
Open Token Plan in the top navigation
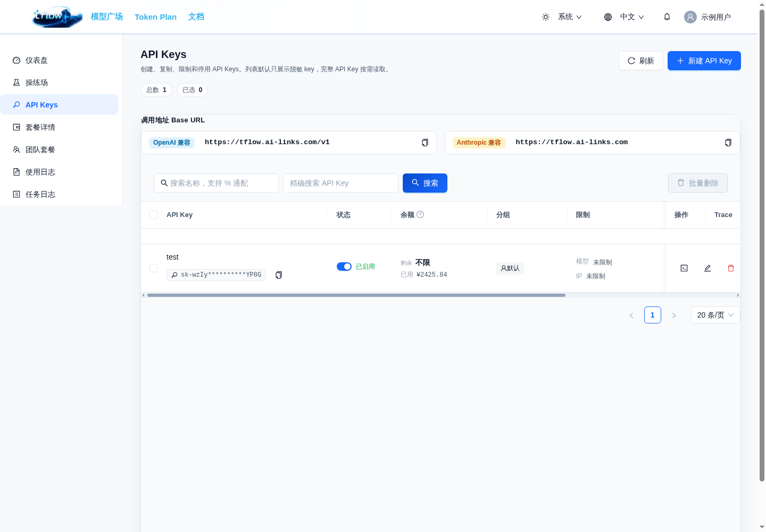click(x=155, y=16)
